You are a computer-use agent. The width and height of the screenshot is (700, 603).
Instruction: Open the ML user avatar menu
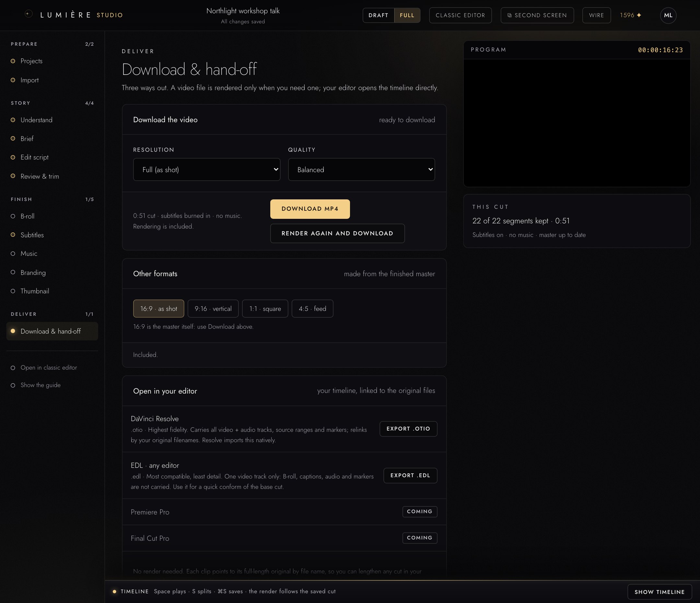(668, 15)
